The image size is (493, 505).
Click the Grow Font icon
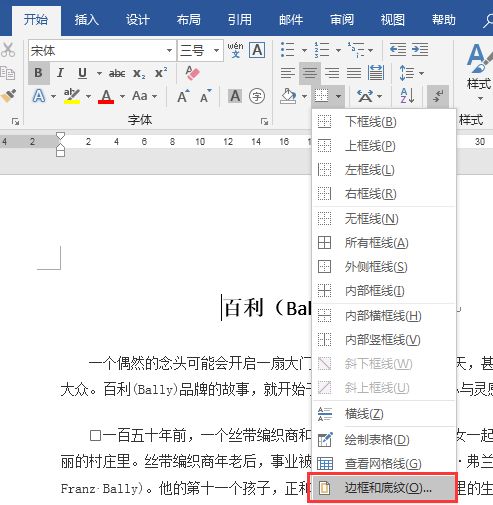tap(183, 96)
